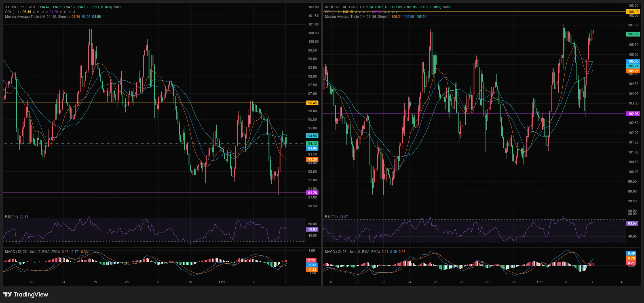Click the blue -0.17 MACD label
Viewport: 644px width, 303px height.
click(x=312, y=265)
